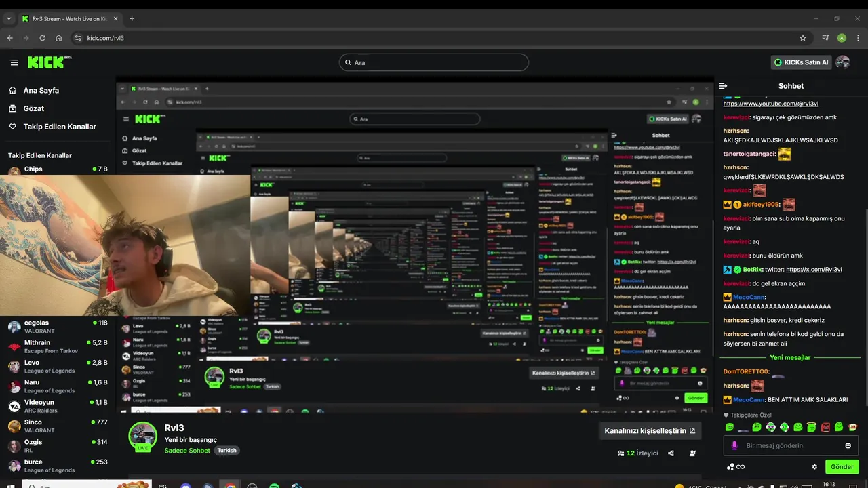The image size is (868, 488).
Task: View site information icon in address bar
Action: [x=78, y=38]
